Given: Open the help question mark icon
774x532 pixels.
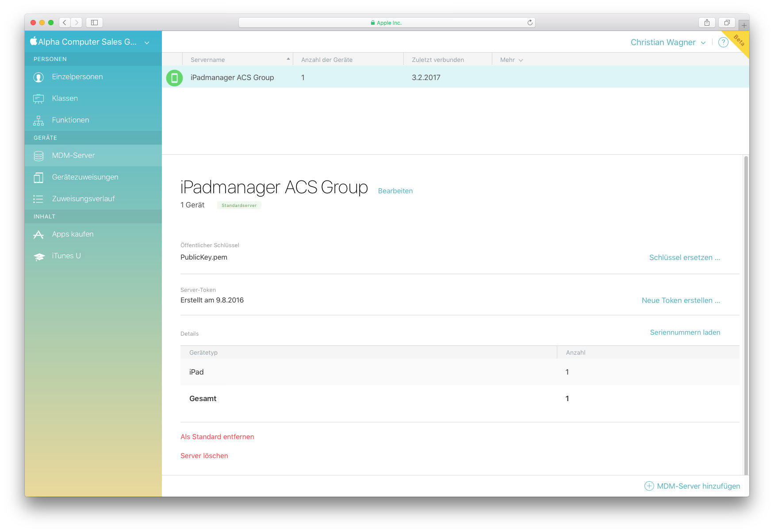Looking at the screenshot, I should [723, 42].
